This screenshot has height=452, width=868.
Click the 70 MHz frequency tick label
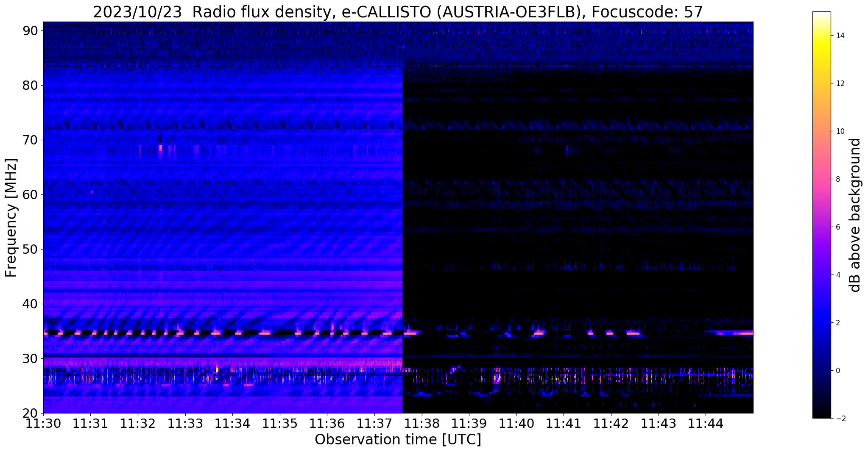(x=30, y=140)
